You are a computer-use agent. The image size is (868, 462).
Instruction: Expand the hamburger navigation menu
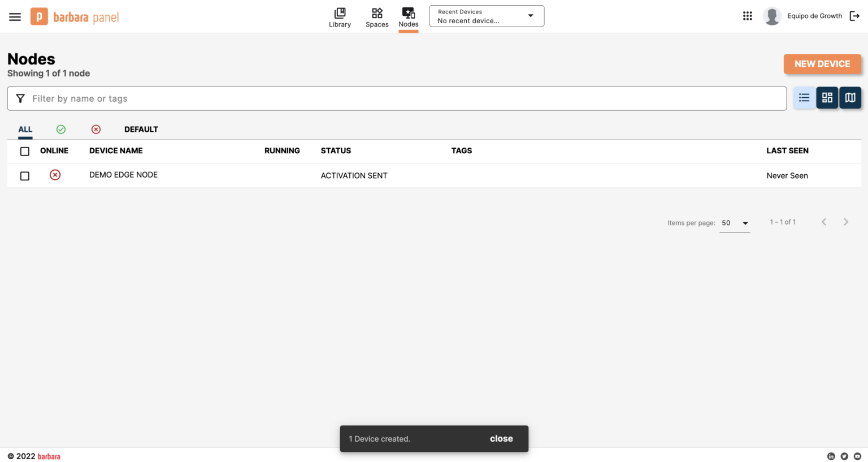(x=15, y=16)
